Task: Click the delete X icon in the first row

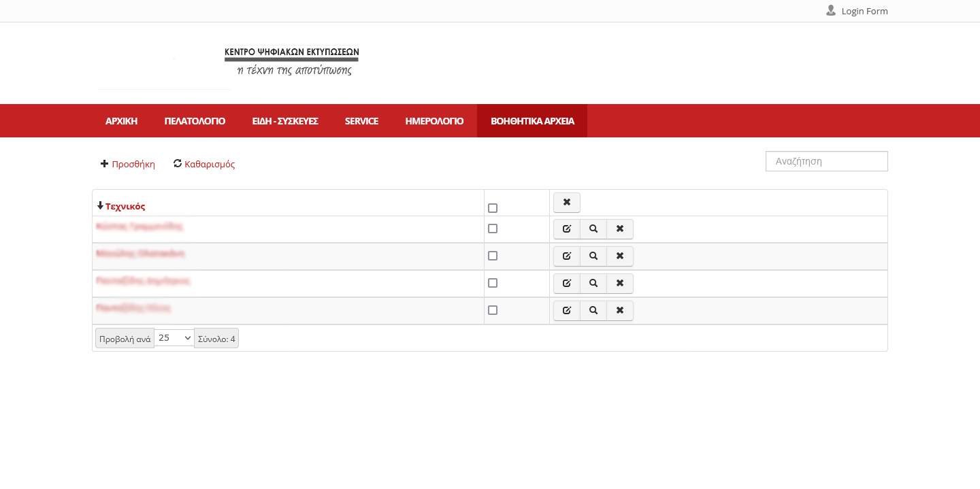Action: coord(620,229)
